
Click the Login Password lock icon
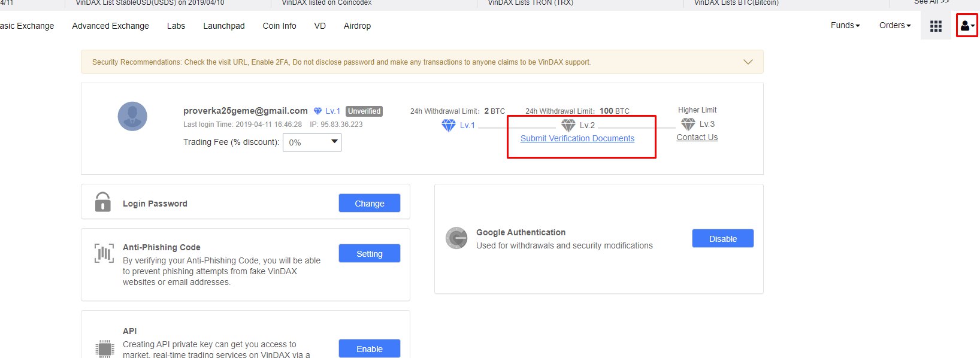[103, 202]
